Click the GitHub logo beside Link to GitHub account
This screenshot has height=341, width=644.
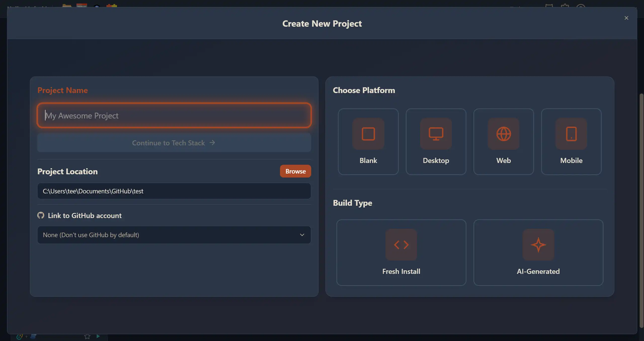(41, 216)
